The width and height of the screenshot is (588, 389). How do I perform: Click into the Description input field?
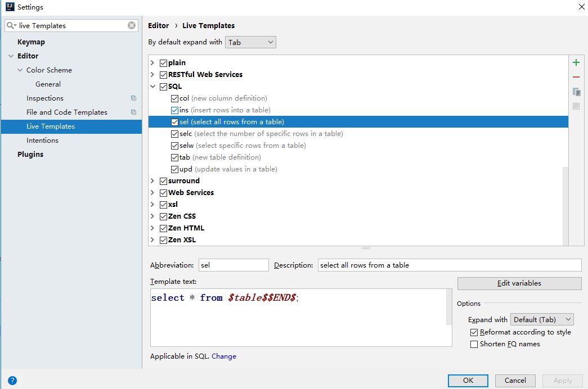(449, 265)
